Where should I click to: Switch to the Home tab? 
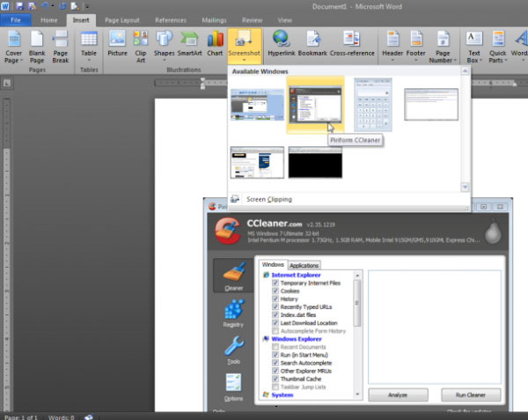(48, 20)
